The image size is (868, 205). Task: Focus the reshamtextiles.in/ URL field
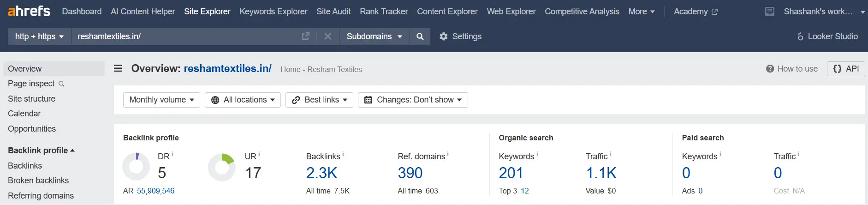point(184,36)
